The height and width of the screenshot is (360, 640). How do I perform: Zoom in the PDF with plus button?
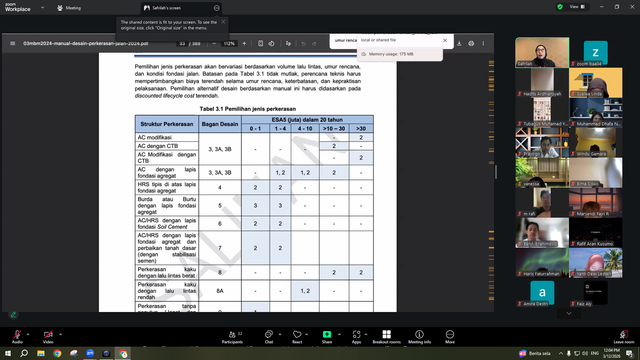click(244, 43)
